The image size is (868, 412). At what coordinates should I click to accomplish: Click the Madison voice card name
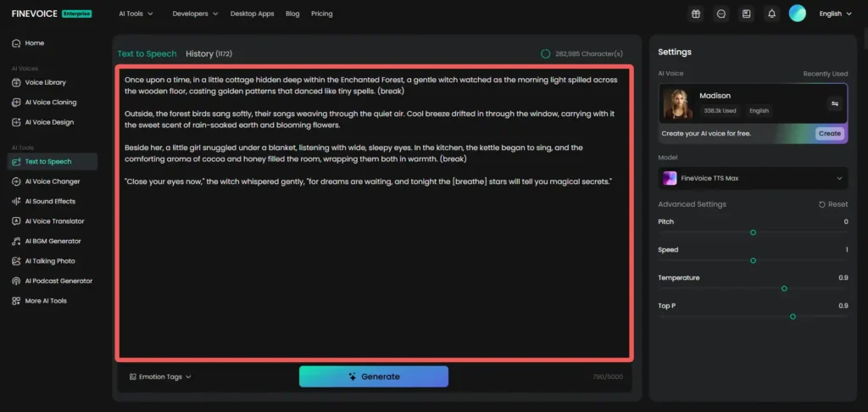click(x=715, y=96)
